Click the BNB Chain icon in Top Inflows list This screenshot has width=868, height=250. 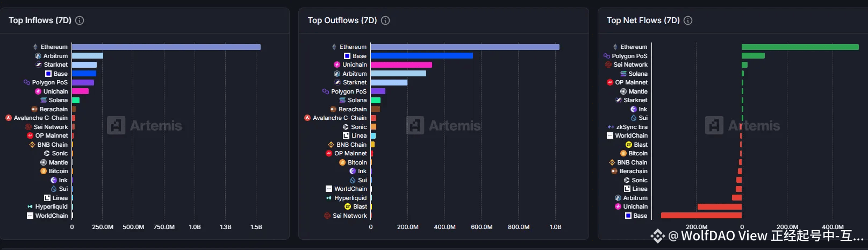[32, 145]
